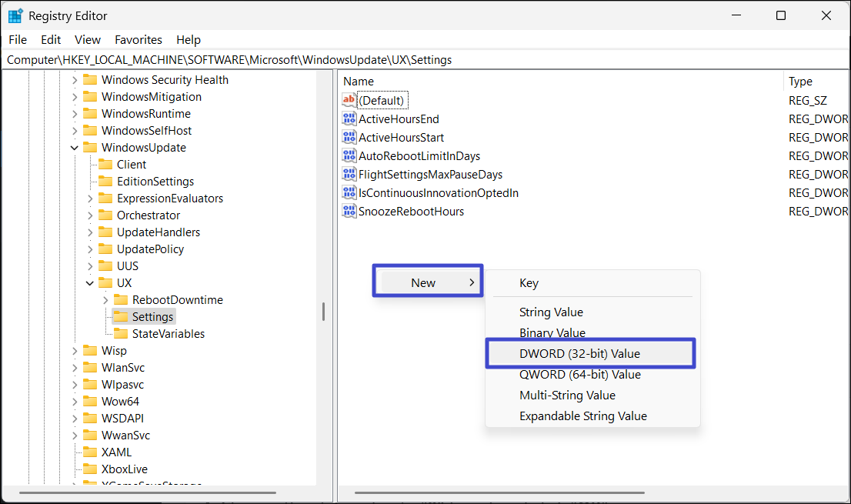
Task: Click the Registry Editor app icon in title bar
Action: (15, 15)
